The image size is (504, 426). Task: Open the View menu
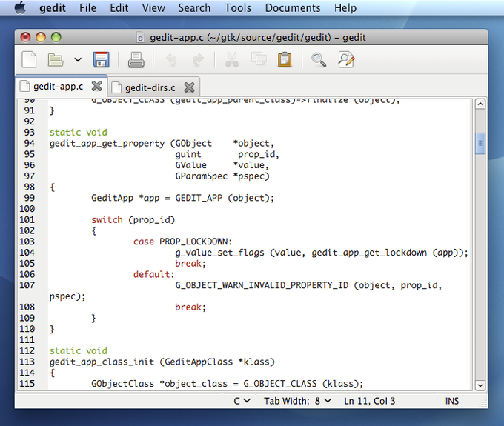coord(153,7)
